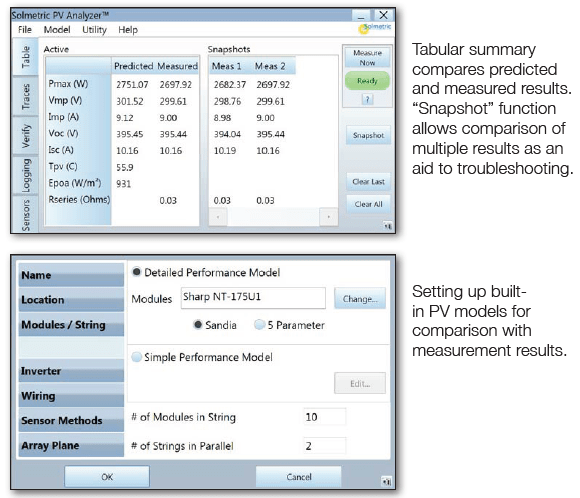Click the Pmax (W) row label
This screenshot has height=498, width=580.
68,84
